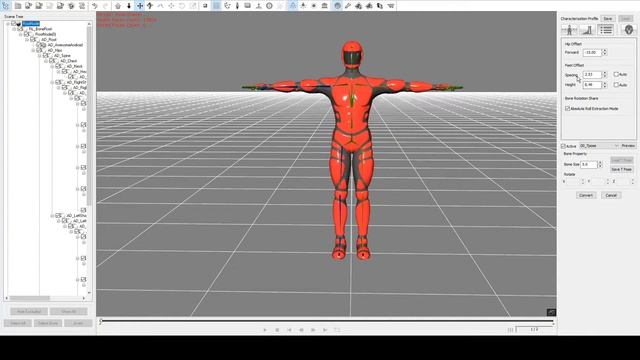Toggle the AD_Spine node checkbox
The height and width of the screenshot is (360, 640).
(46, 56)
